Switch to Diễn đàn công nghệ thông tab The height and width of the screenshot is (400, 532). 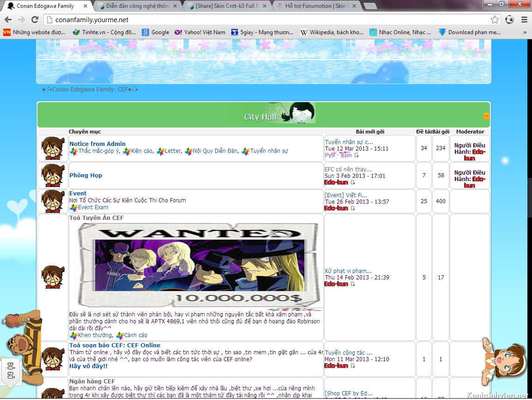click(137, 6)
